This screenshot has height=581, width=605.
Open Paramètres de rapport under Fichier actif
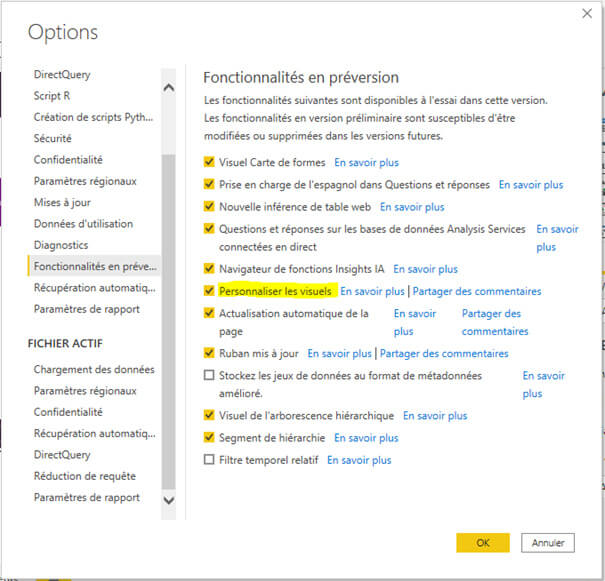coord(87,498)
